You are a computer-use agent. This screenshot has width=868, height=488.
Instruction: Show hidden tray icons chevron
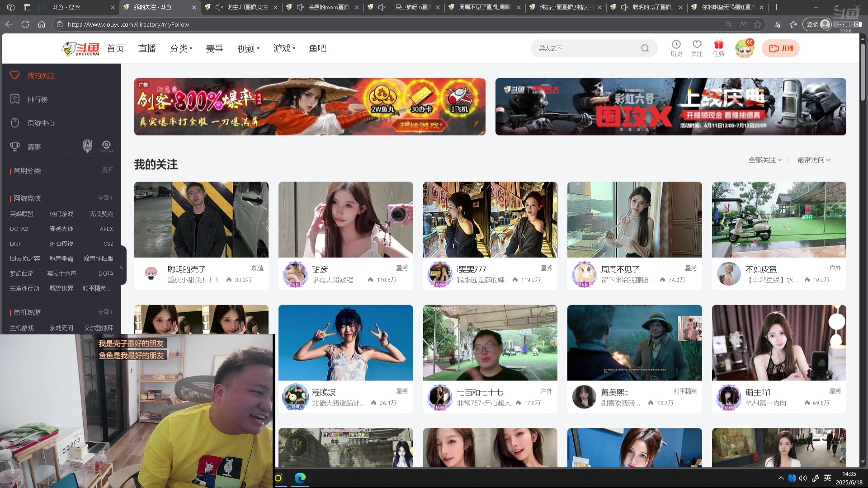pyautogui.click(x=781, y=478)
